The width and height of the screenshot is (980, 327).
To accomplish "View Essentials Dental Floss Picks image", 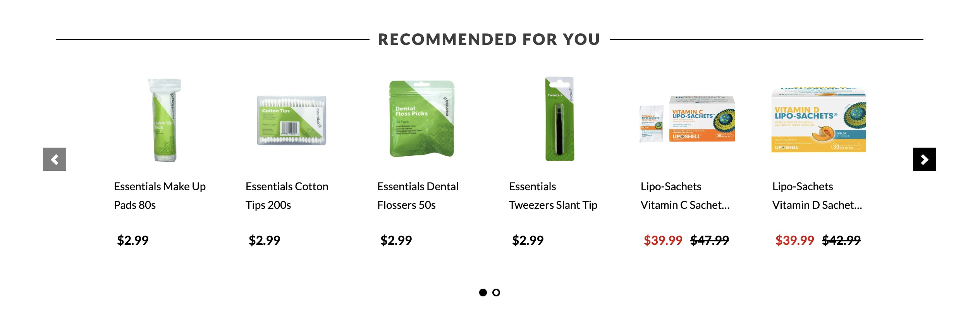I will tap(422, 119).
